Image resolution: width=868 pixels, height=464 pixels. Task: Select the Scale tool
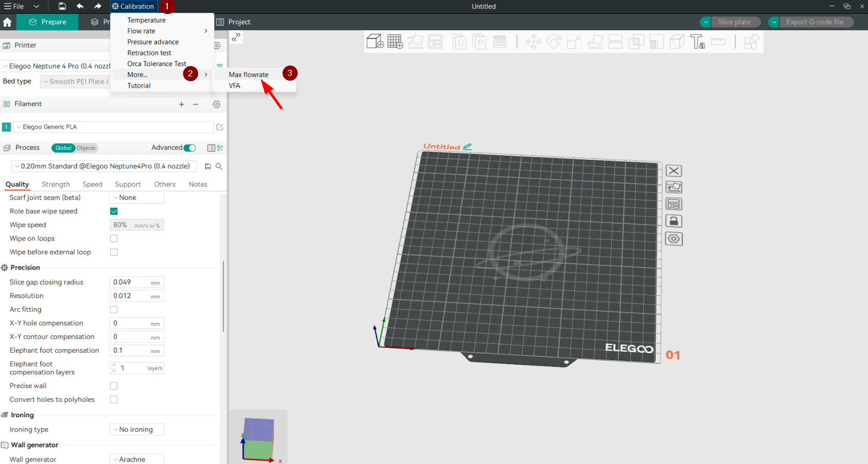(575, 42)
